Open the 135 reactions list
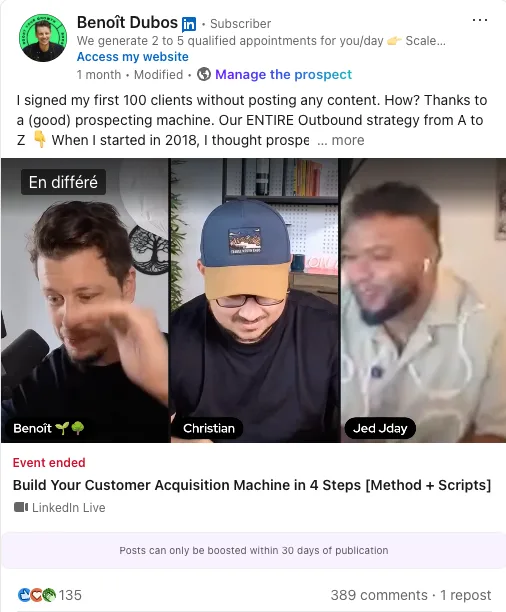 (70, 595)
